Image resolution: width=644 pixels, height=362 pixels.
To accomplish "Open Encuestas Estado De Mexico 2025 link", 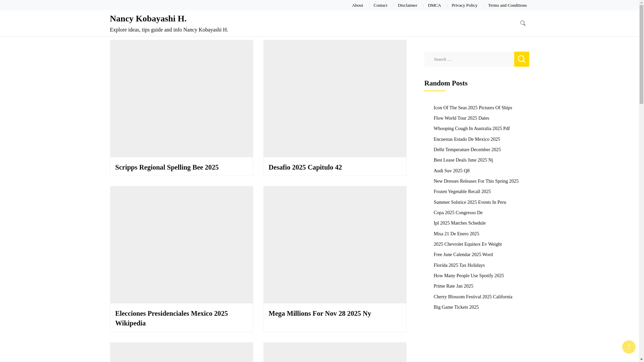I will (x=467, y=139).
